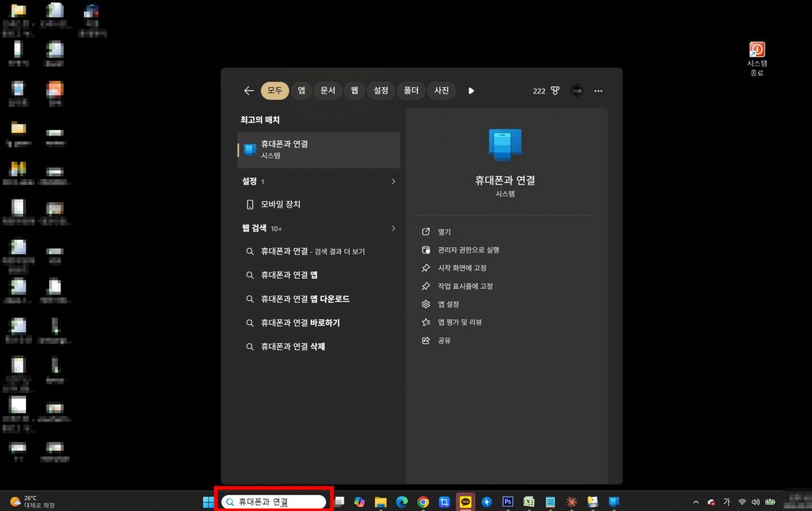Open File Explorer from the taskbar
812x511 pixels.
[381, 501]
